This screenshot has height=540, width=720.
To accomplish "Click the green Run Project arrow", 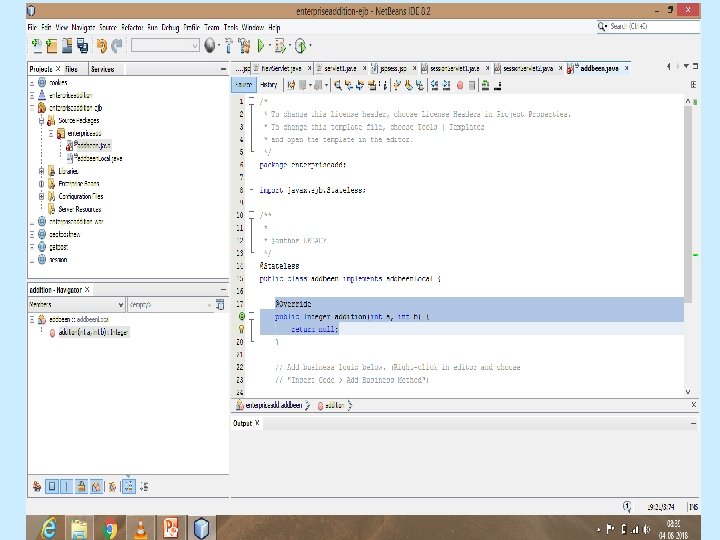I will 261,45.
